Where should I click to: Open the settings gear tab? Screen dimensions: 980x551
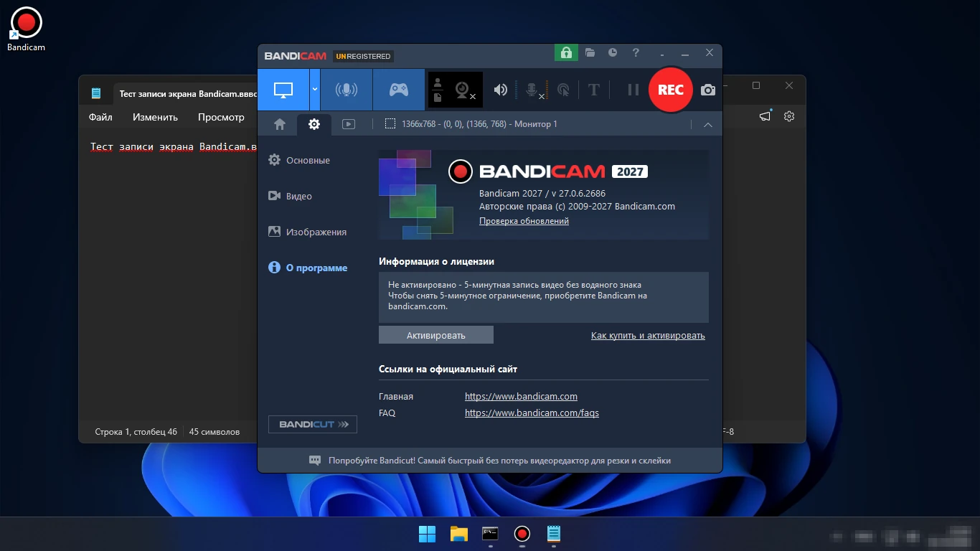[x=314, y=124]
